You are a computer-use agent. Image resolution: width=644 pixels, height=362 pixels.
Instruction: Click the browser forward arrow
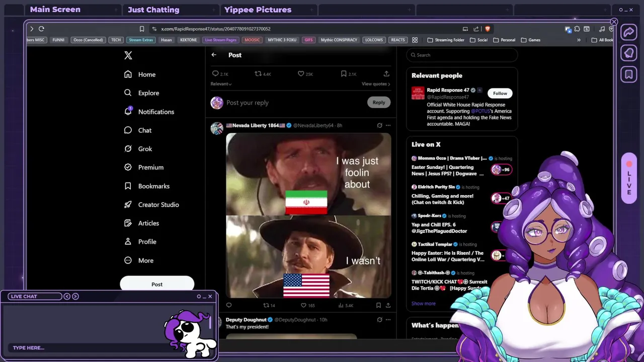pyautogui.click(x=32, y=29)
